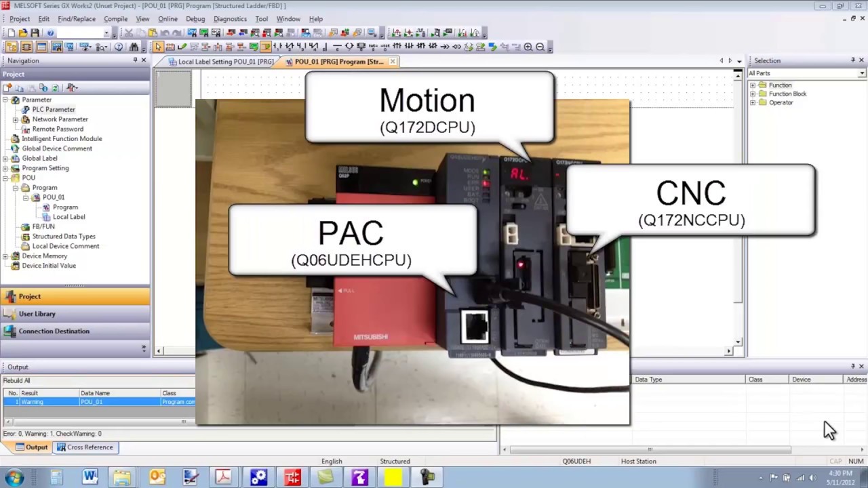Open the Find/Replace menu
This screenshot has height=488, width=868.
tap(76, 19)
